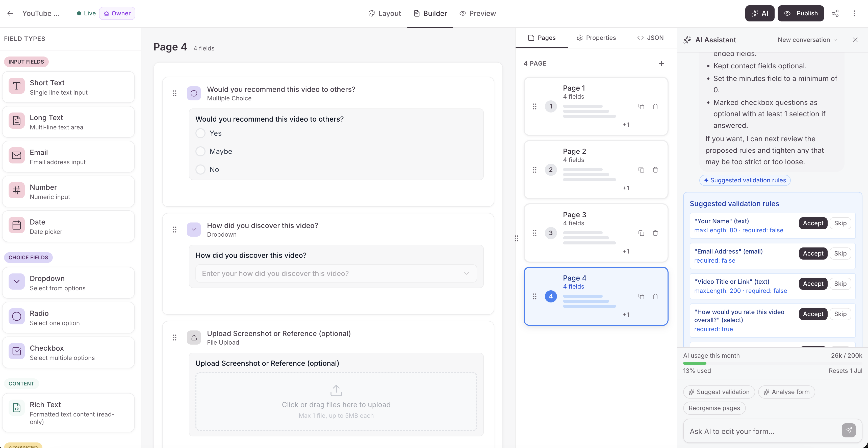The width and height of the screenshot is (868, 448).
Task: Click the AI usage progress bar
Action: click(773, 363)
